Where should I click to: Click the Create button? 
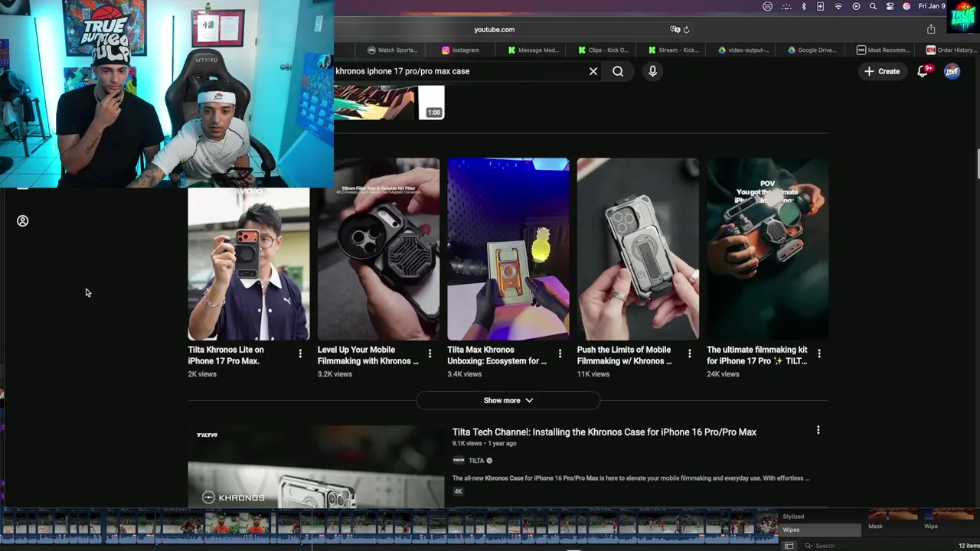coord(882,71)
